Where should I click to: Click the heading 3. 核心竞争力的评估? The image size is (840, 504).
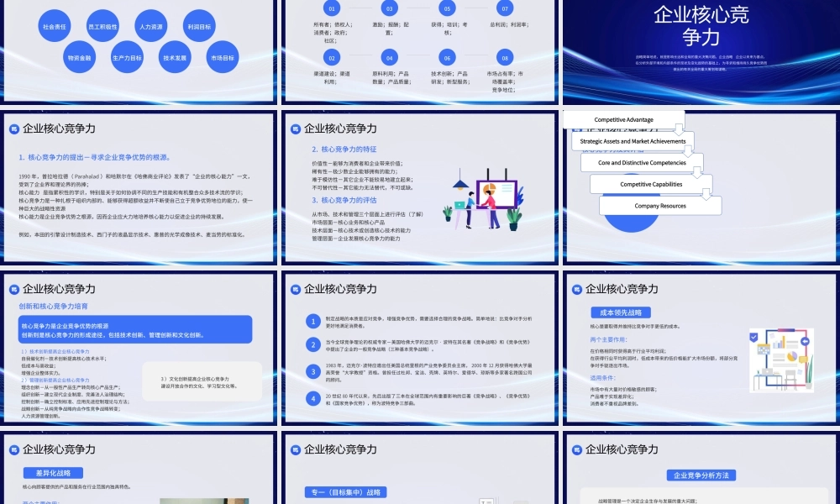pyautogui.click(x=344, y=200)
